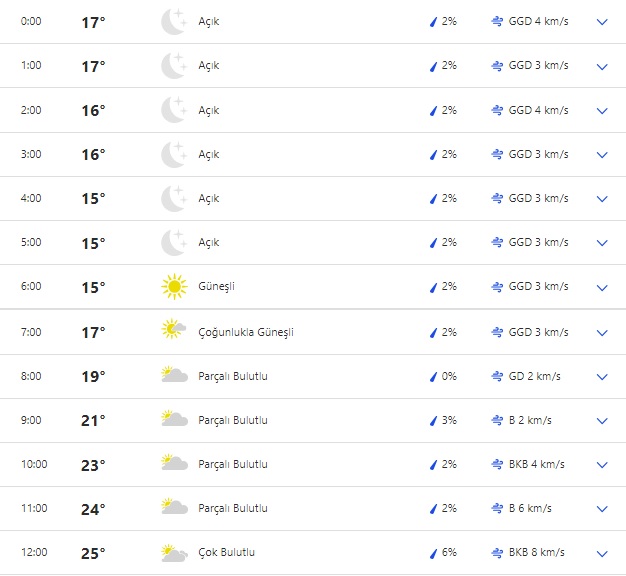Expand the 11:00 row chevron

602,509
